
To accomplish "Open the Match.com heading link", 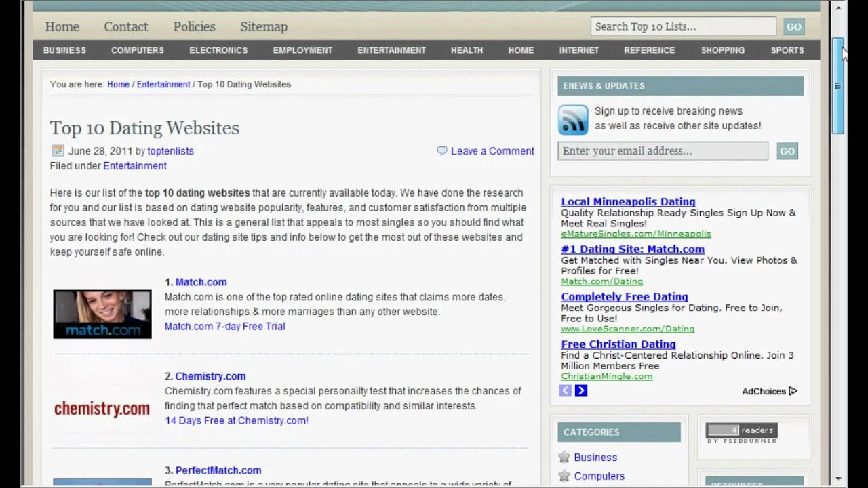I will [201, 282].
